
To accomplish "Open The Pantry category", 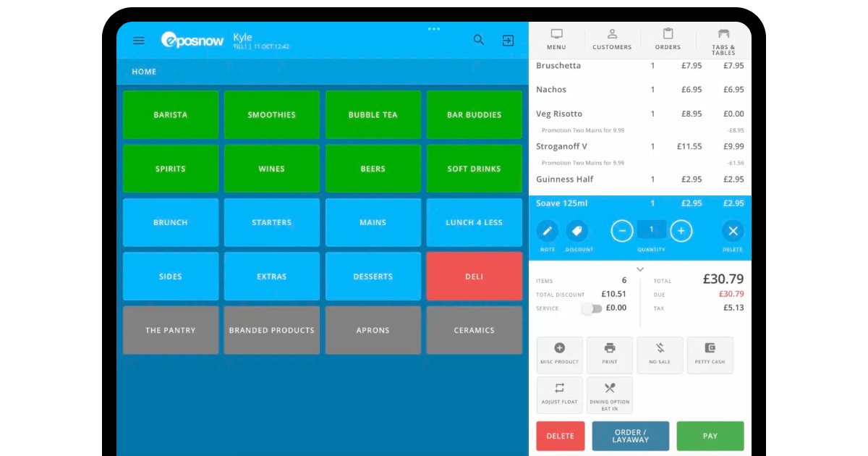I will (171, 330).
